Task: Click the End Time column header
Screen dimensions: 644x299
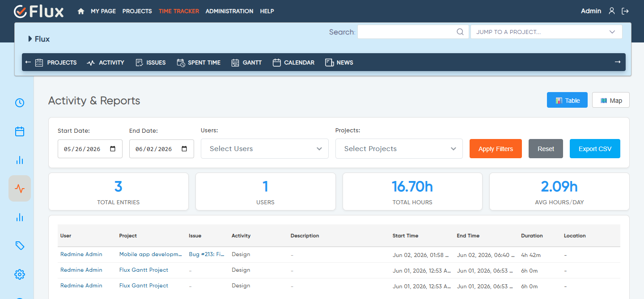Action: (x=468, y=236)
